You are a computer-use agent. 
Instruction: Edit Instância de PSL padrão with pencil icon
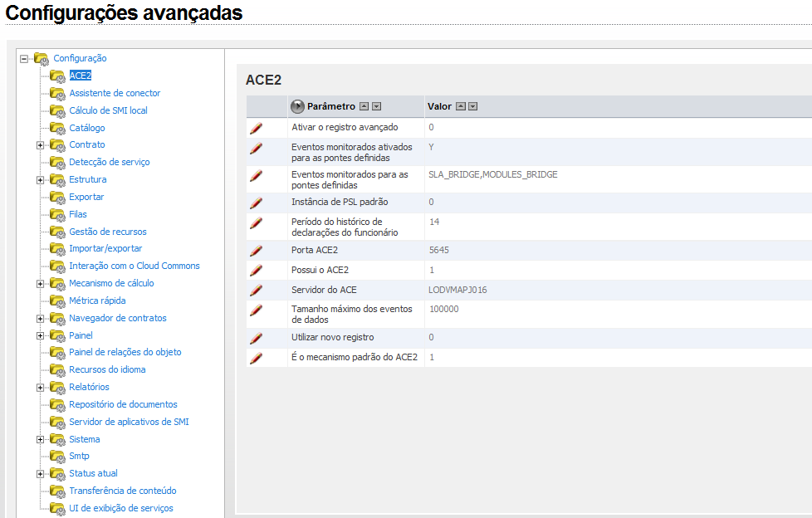click(256, 203)
